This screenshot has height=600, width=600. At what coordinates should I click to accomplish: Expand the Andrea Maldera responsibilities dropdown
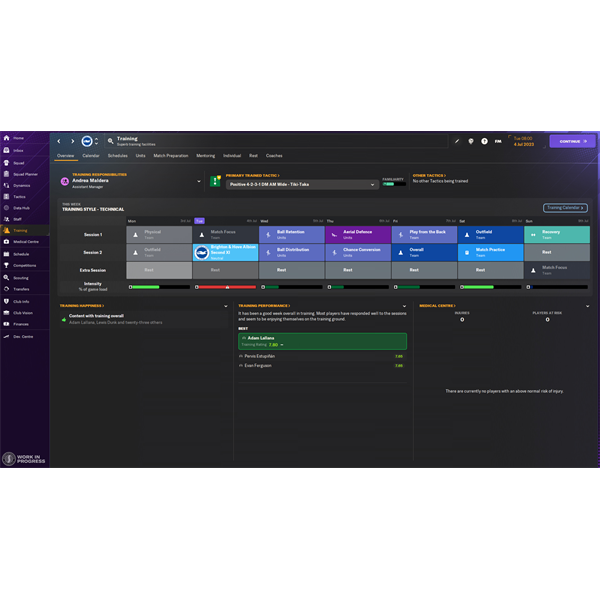(199, 182)
